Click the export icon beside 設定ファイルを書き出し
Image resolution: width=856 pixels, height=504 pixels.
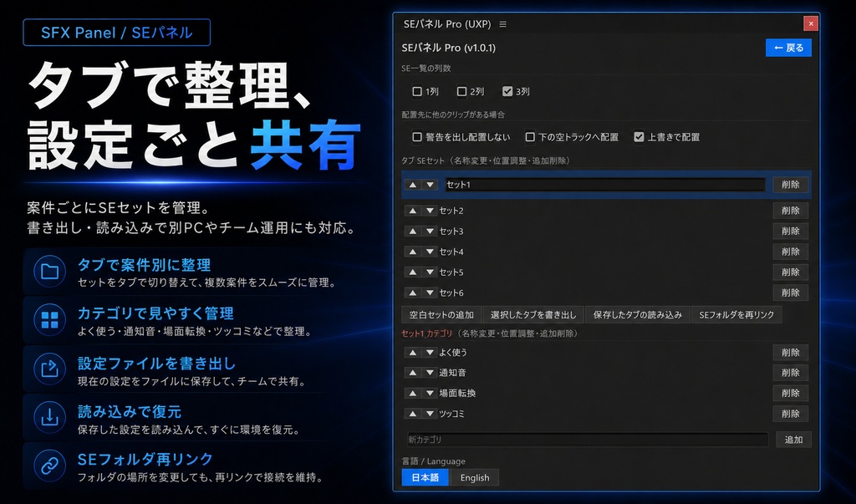click(x=49, y=369)
